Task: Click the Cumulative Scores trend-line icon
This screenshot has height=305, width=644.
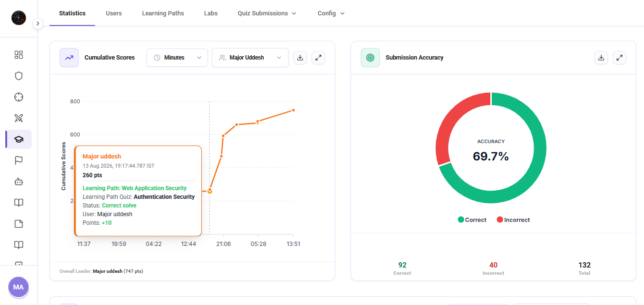Action: click(x=69, y=58)
